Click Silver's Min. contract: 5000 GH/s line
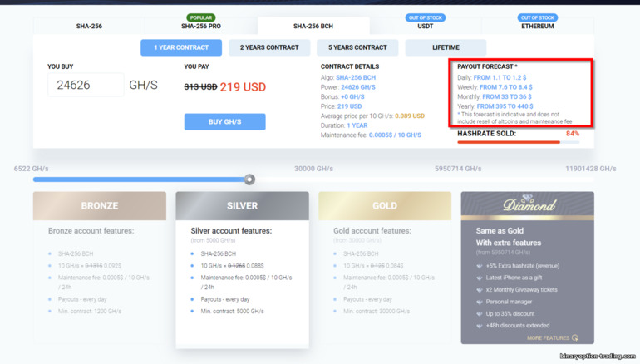The image size is (640, 364). coord(232,312)
